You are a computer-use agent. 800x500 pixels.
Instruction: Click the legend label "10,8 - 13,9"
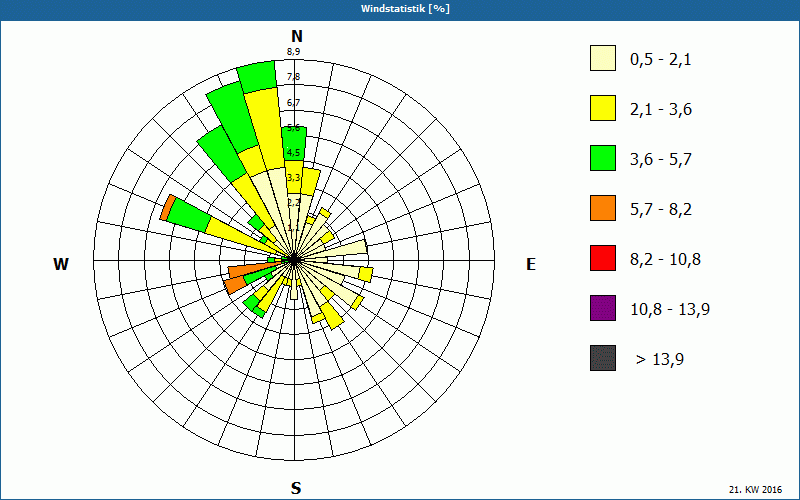pos(670,310)
